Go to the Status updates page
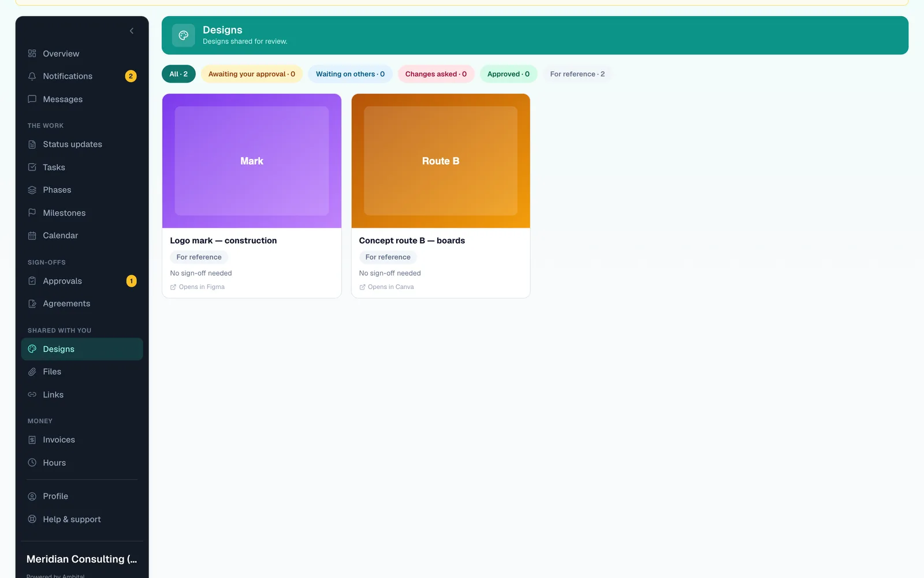The width and height of the screenshot is (924, 578). (x=82, y=144)
